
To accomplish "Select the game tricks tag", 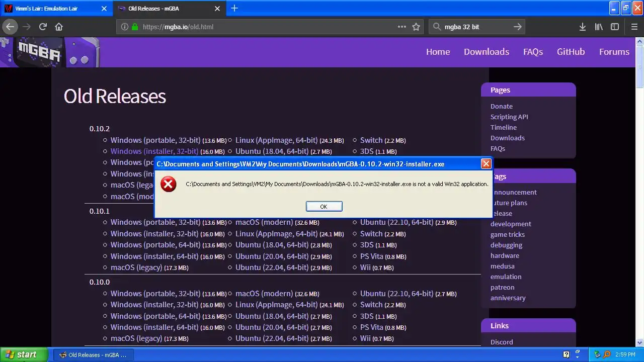I will tap(508, 234).
